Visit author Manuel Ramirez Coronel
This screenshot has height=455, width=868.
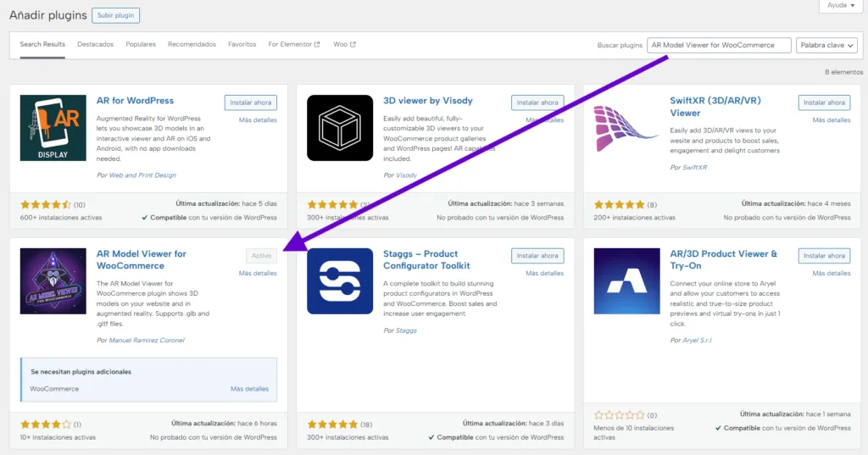[147, 341]
